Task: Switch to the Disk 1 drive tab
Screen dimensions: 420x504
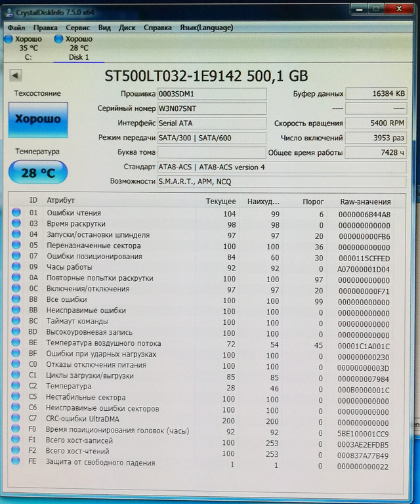Action: pyautogui.click(x=78, y=48)
